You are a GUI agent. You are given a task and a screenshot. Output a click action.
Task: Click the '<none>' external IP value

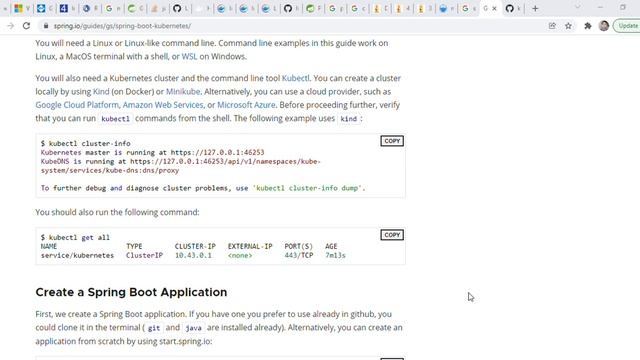(x=240, y=256)
